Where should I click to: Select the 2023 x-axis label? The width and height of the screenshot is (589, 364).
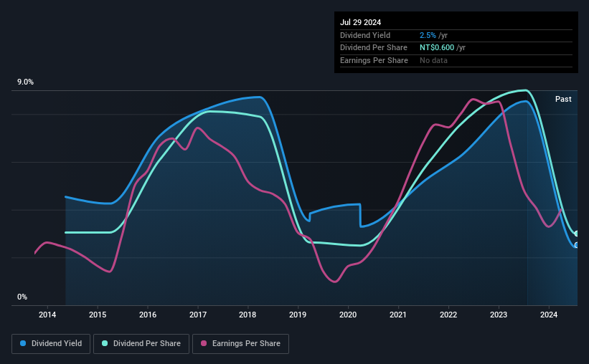tap(499, 315)
